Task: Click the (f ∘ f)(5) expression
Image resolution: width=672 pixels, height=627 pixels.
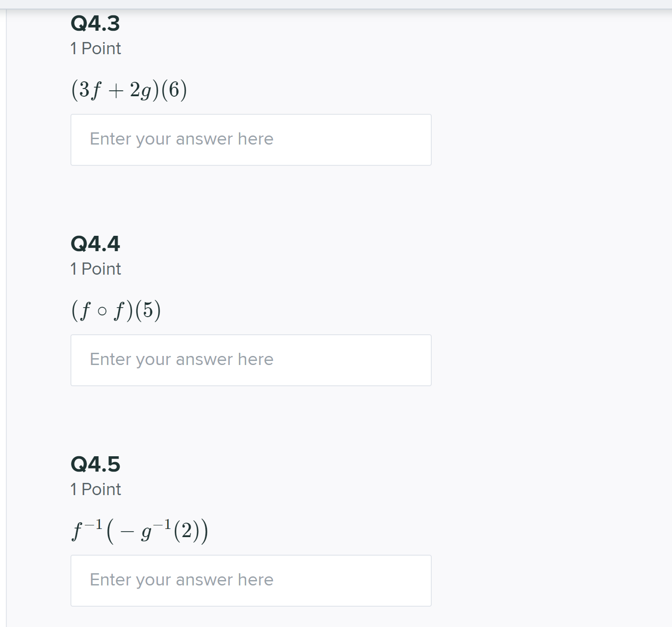Action: 117,309
